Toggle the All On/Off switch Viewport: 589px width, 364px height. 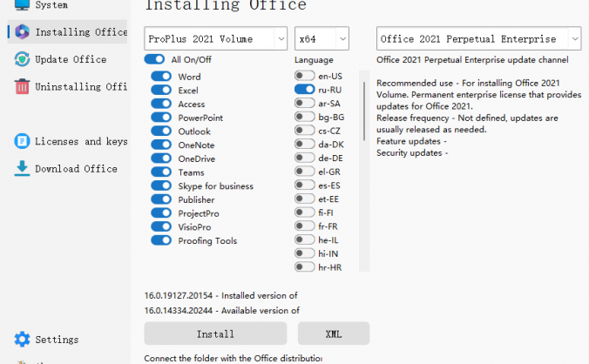tap(154, 59)
